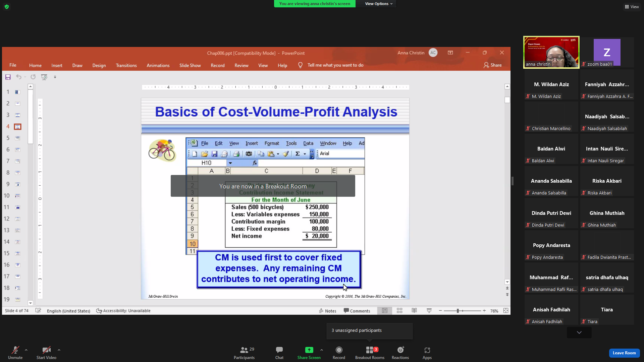Click the Tell me what you want field
Screen dimensions: 644x362
click(335, 65)
